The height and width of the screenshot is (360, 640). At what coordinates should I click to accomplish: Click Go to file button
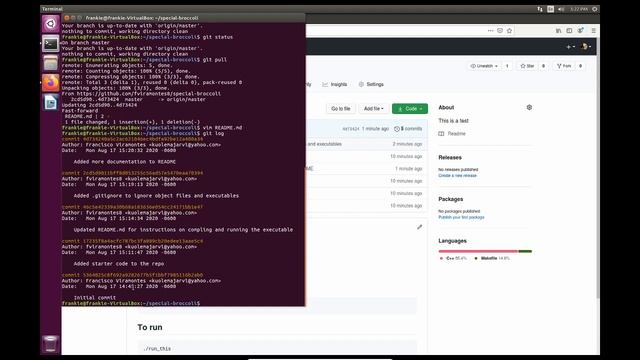[340, 109]
